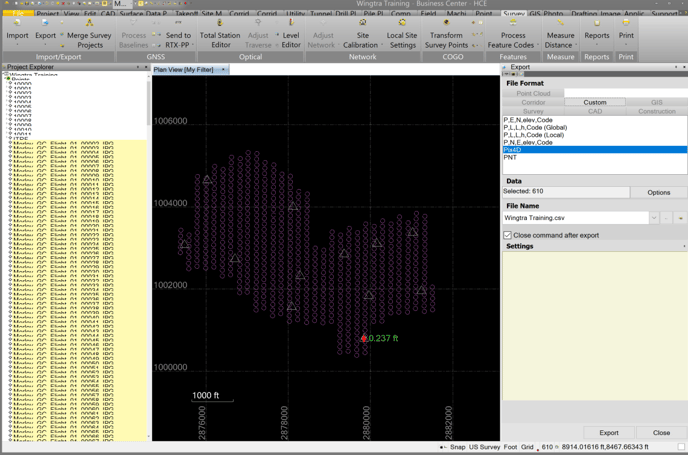The image size is (688, 455).
Task: Open the Survey ribbon tab
Action: coord(514,14)
